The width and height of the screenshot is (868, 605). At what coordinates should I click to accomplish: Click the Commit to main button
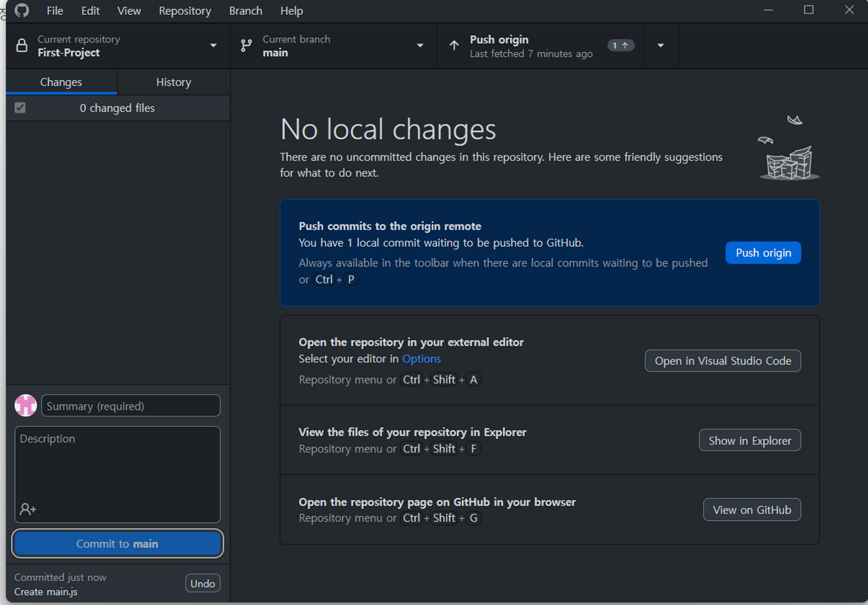click(x=117, y=544)
